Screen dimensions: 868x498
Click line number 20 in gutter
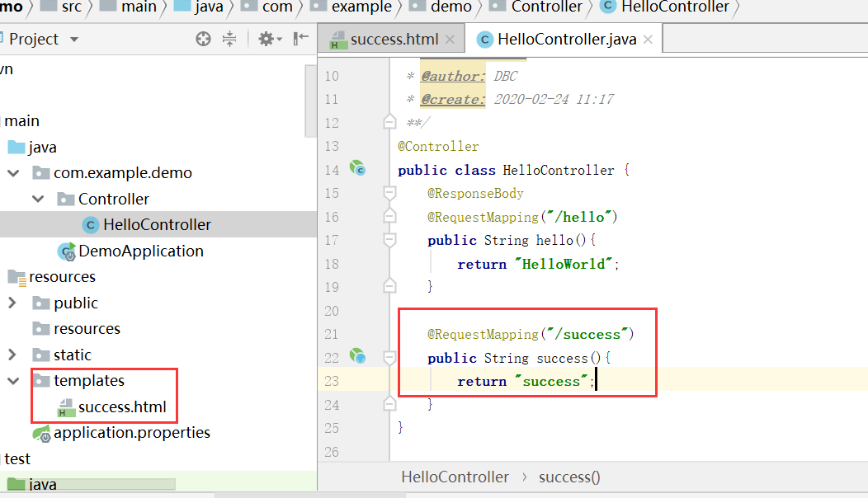(x=332, y=311)
